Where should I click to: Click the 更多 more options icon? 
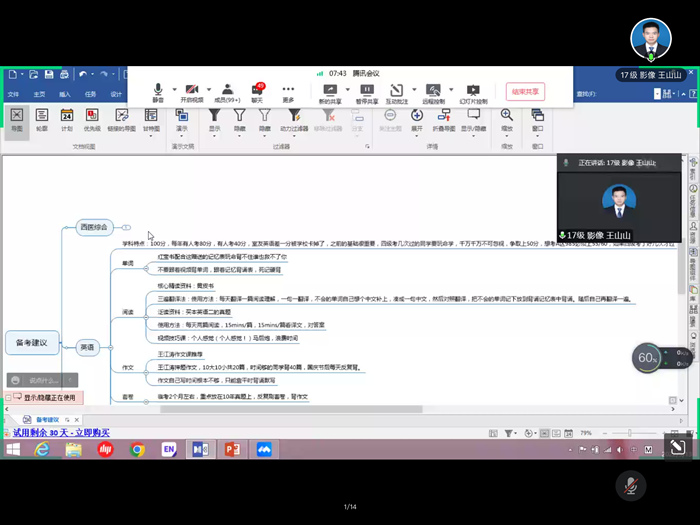(x=288, y=89)
